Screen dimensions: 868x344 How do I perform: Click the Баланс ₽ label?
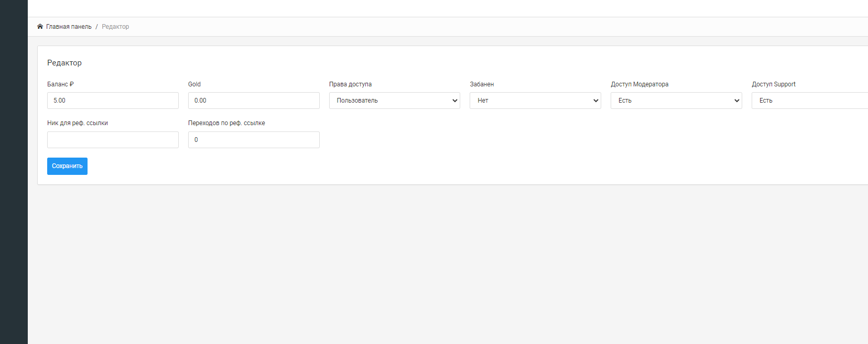(x=60, y=84)
